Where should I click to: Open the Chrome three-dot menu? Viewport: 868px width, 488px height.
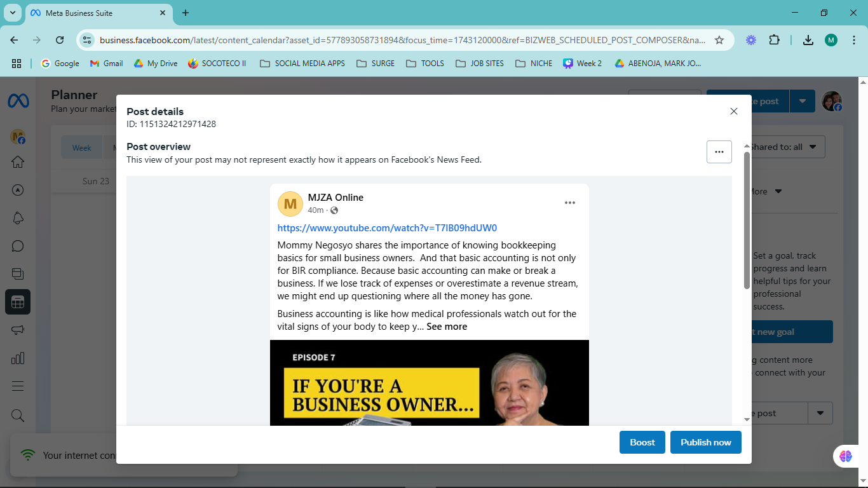coord(854,40)
